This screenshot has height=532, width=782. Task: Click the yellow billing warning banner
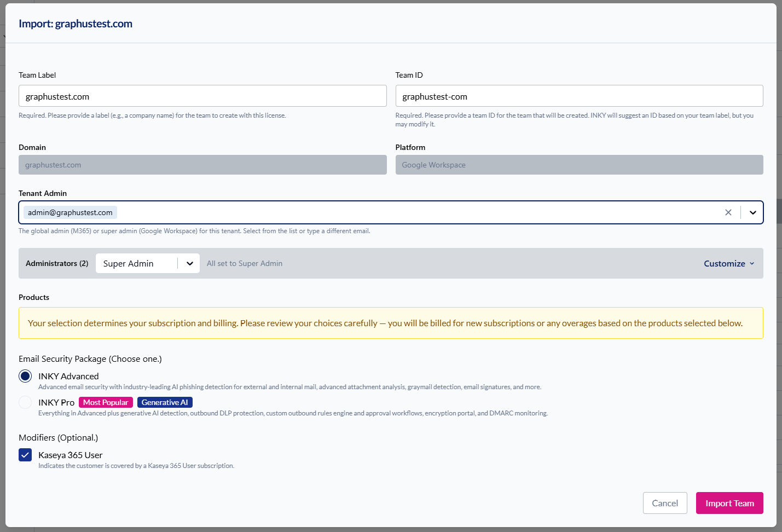391,323
